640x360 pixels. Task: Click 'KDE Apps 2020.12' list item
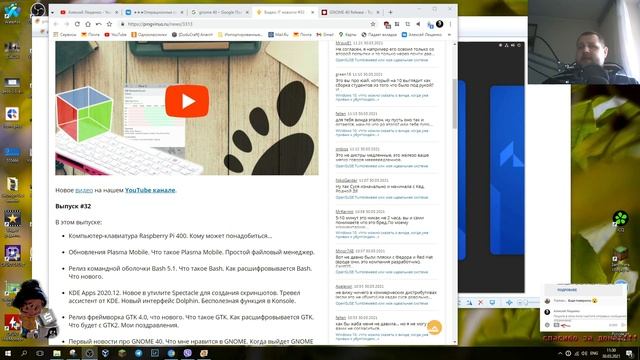184,297
